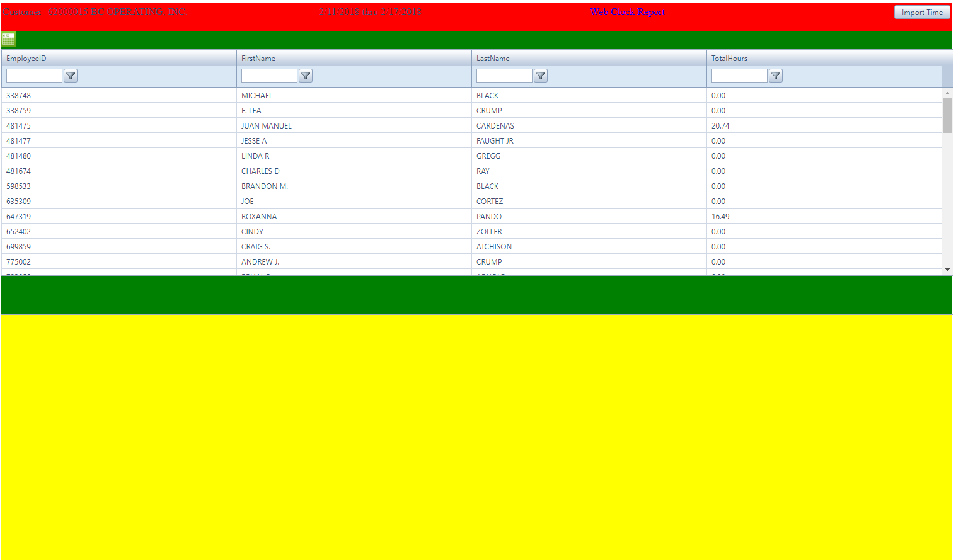Click first name MICHAEL
956x560 pixels.
pos(257,96)
